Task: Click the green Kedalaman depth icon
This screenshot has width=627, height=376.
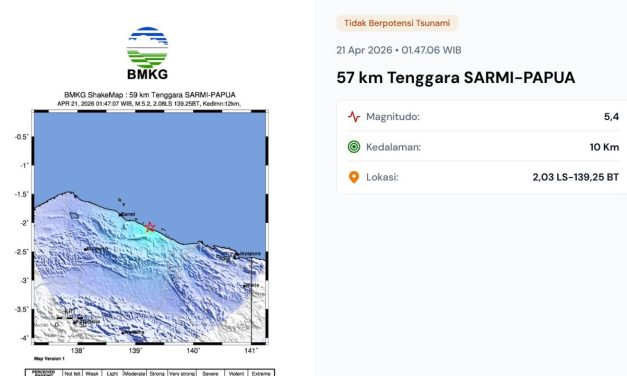Action: pos(354,147)
